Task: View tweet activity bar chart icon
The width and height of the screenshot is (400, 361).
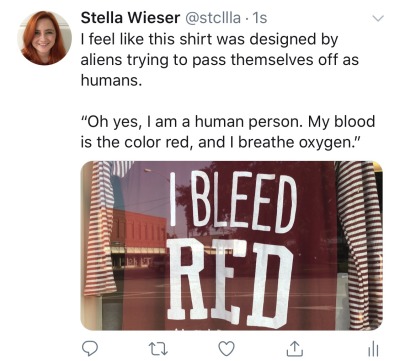Action: pyautogui.click(x=373, y=349)
